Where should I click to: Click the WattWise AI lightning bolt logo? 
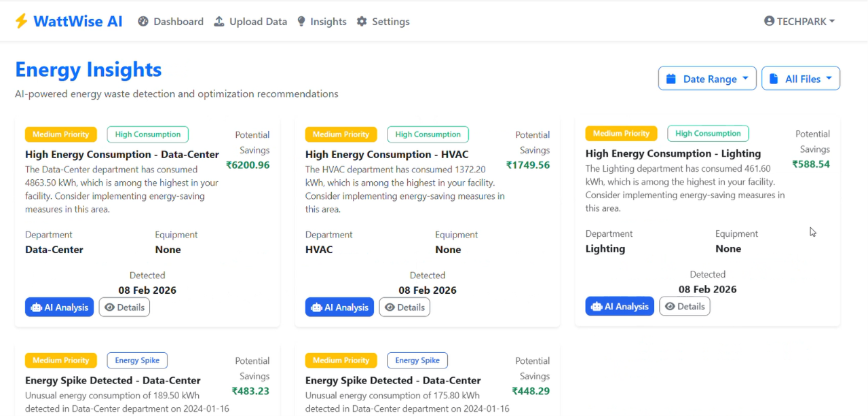[x=21, y=21]
